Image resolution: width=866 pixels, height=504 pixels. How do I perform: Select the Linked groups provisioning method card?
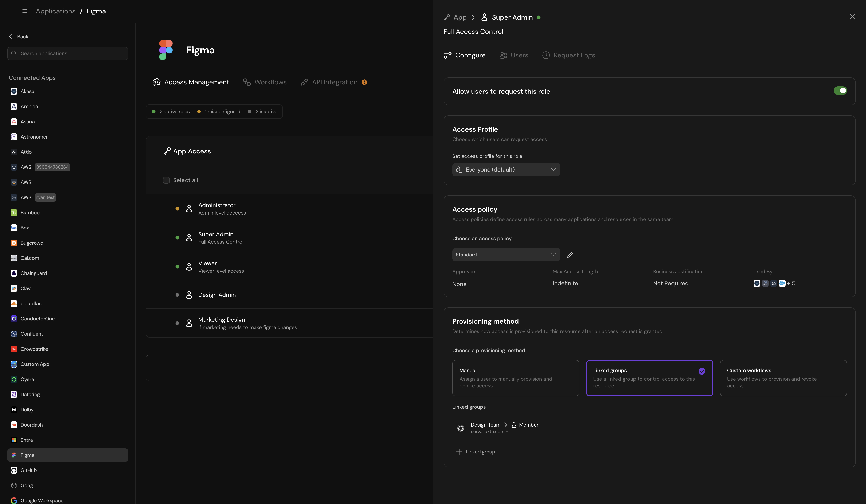(649, 378)
